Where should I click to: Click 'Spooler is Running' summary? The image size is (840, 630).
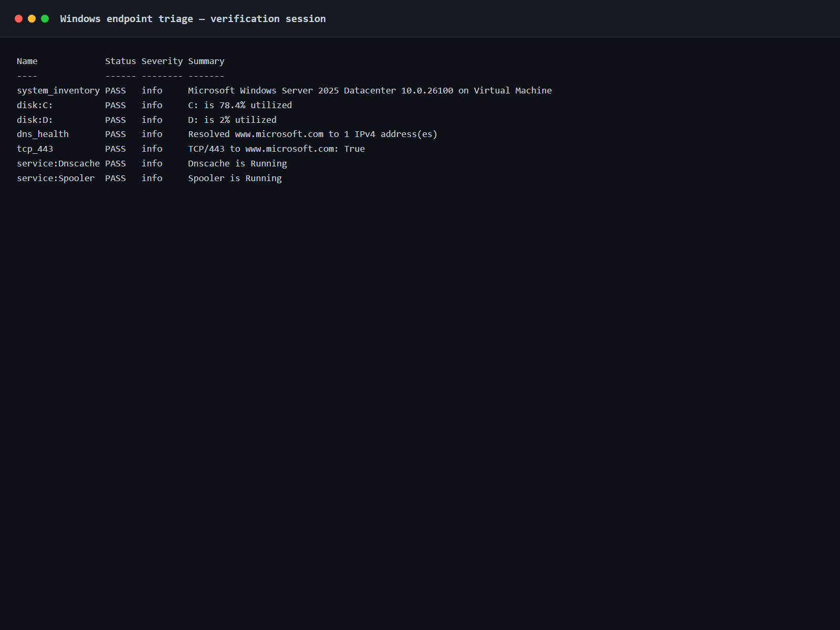click(235, 178)
